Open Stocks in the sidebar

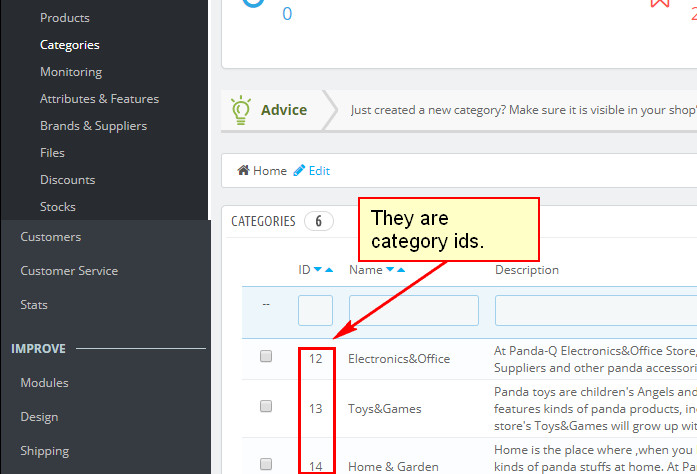(57, 207)
